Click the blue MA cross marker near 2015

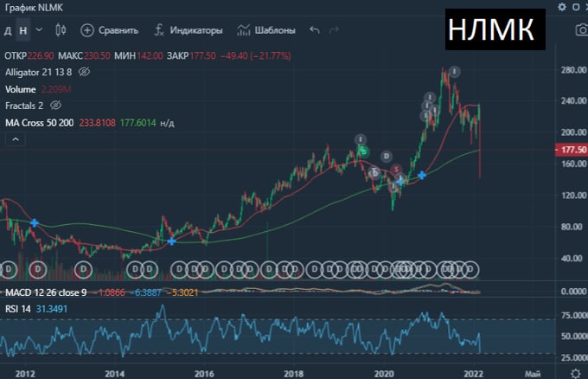[171, 241]
